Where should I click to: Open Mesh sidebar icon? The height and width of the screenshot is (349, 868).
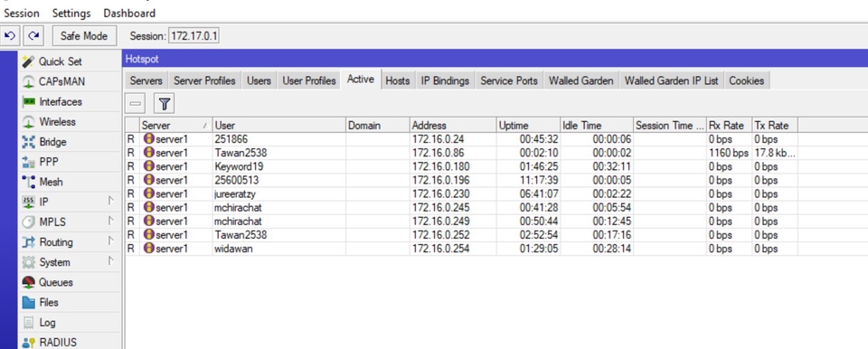pos(28,182)
